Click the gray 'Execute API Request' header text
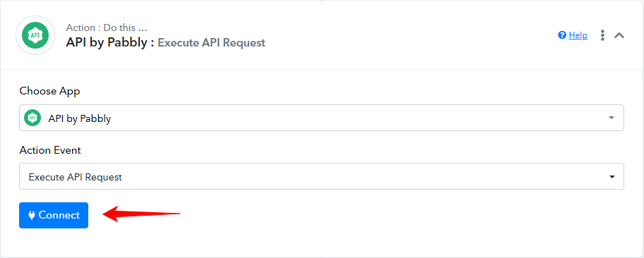This screenshot has height=258, width=644. pos(212,43)
